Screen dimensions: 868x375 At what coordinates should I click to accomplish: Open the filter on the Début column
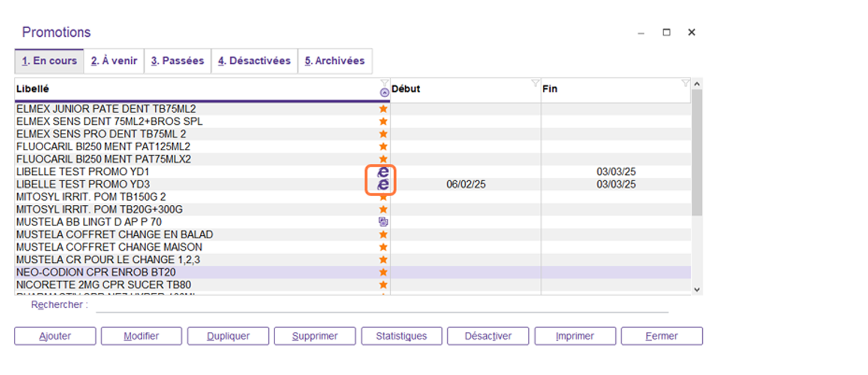coord(535,83)
